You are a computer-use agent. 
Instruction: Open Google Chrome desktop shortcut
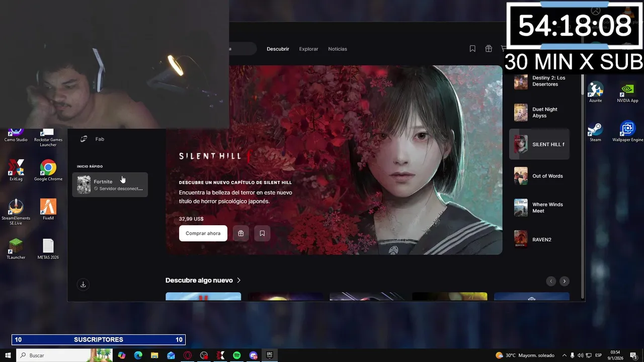click(x=48, y=170)
